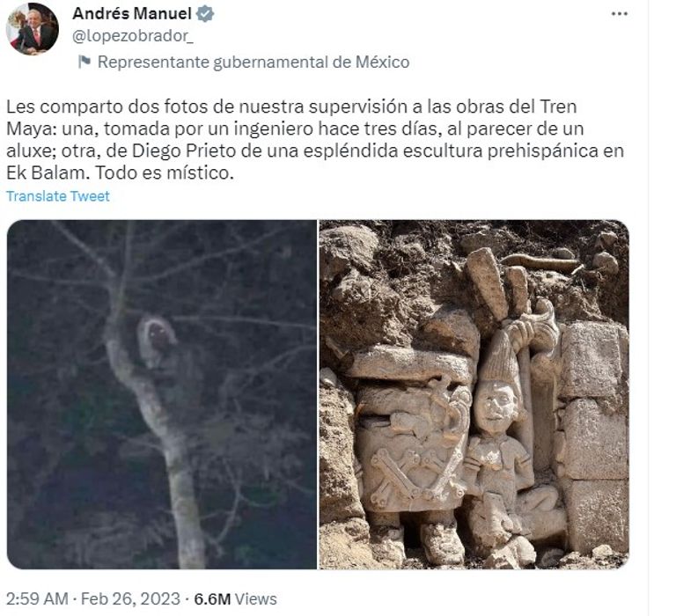Open Andrés Manuel's profile avatar
The image size is (676, 616).
(x=33, y=29)
